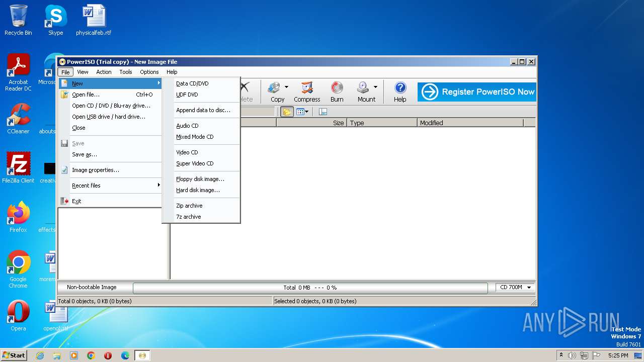Image resolution: width=644 pixels, height=362 pixels.
Task: Open CCleaner desktop shortcut
Action: click(18, 119)
